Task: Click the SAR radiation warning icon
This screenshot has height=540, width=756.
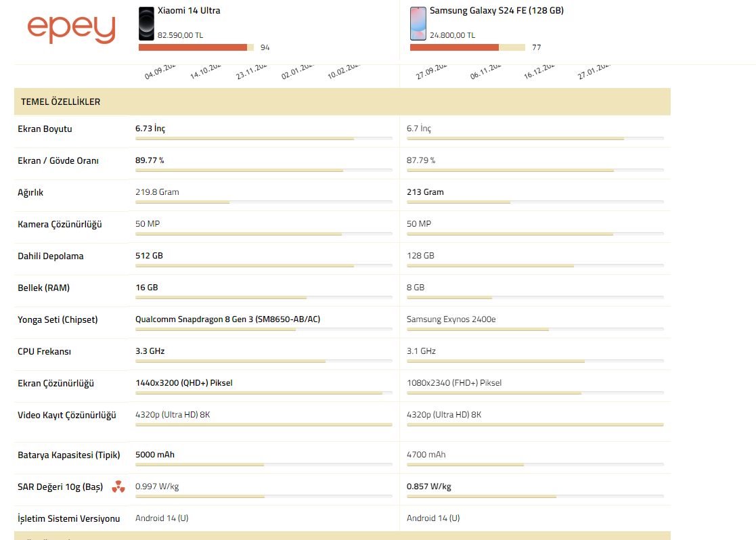Action: 118,487
